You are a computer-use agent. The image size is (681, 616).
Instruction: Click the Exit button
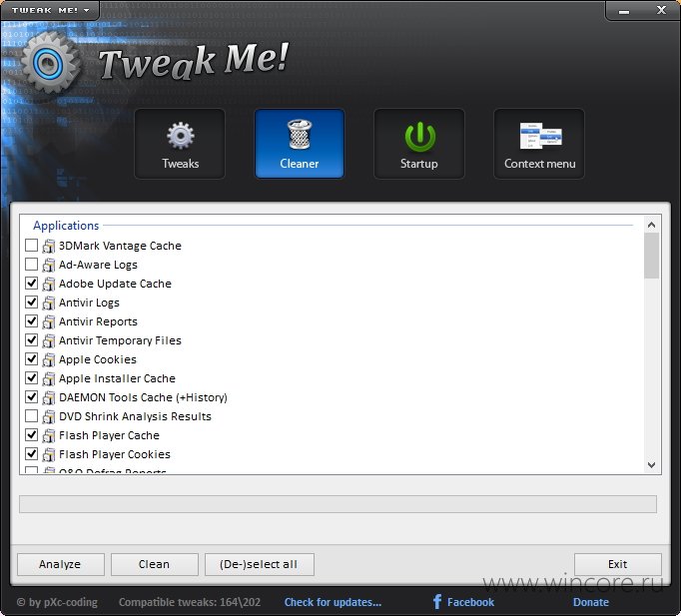pos(617,564)
